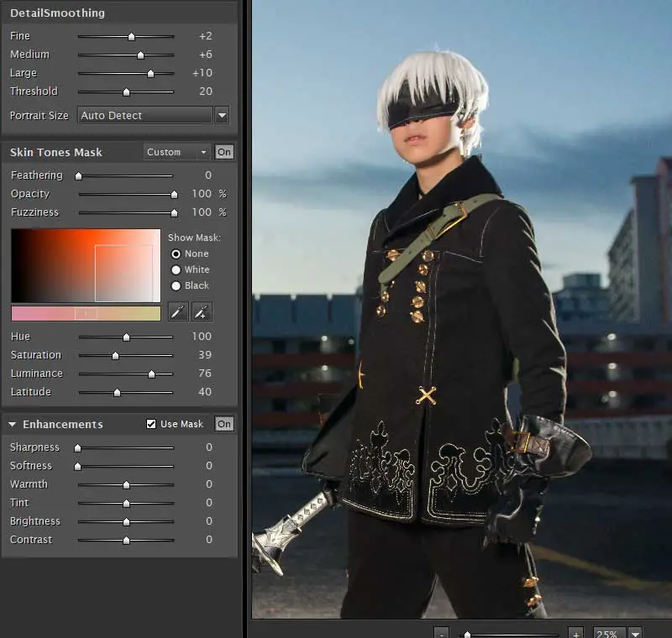Viewport: 672px width, 638px height.
Task: Click the Saturation slider handle
Action: (115, 356)
